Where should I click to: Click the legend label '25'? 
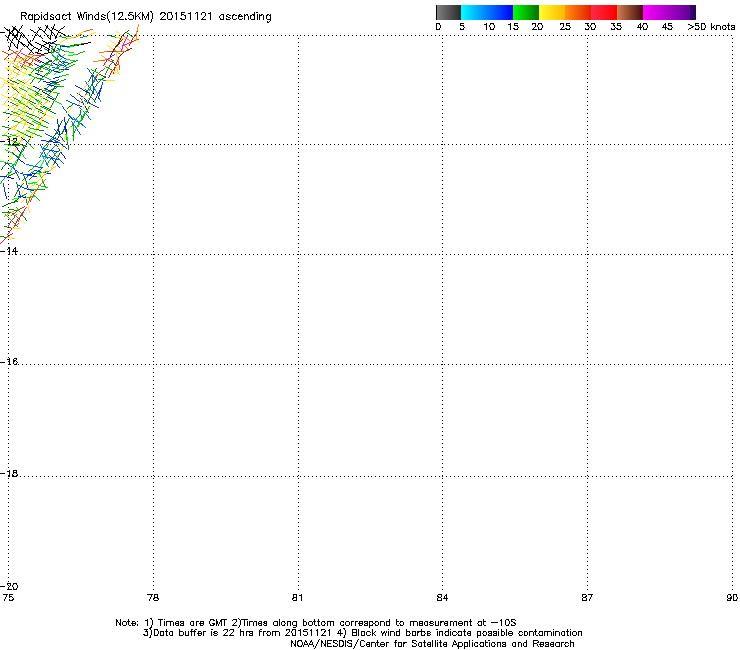[x=565, y=27]
